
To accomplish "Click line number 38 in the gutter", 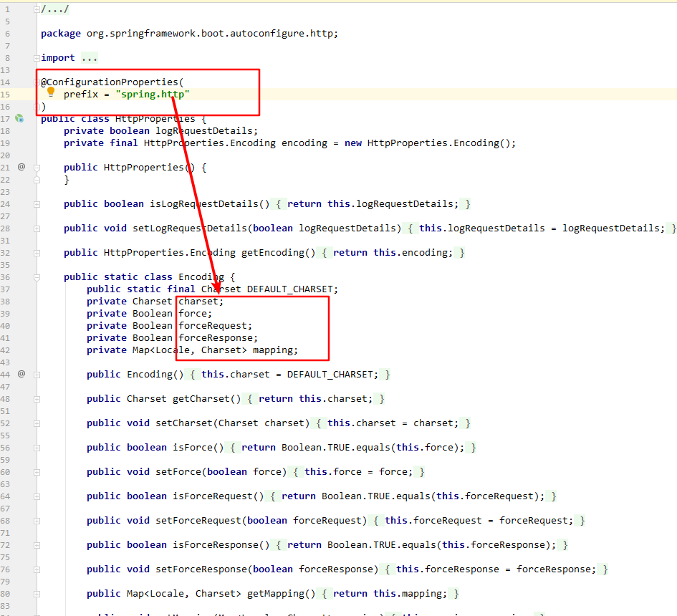I will pos(6,302).
